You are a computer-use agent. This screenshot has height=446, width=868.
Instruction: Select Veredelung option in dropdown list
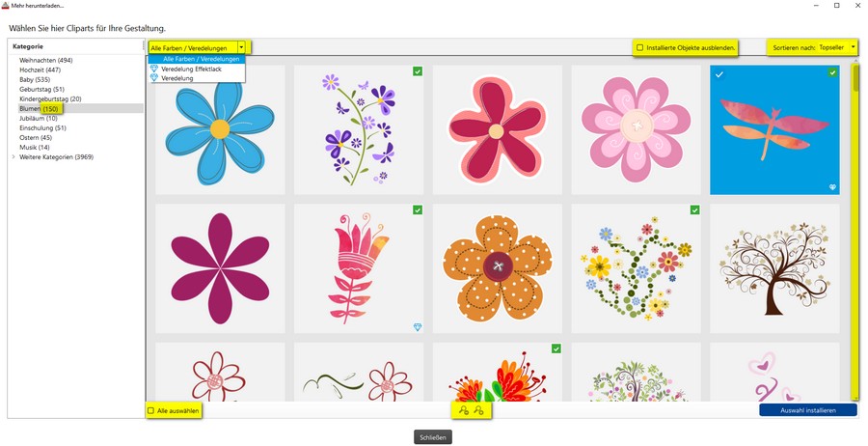pos(177,78)
